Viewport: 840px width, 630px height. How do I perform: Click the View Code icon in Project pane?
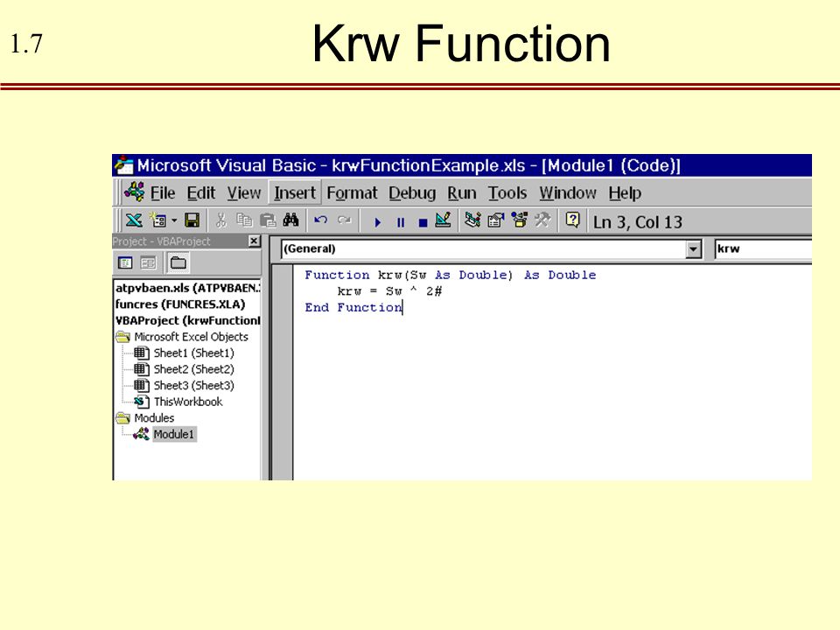(x=125, y=262)
